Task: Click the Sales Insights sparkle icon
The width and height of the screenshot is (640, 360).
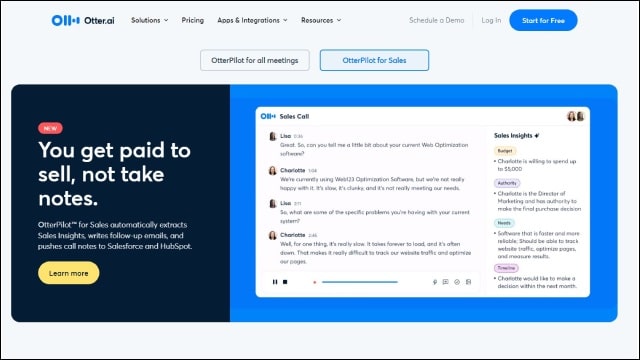Action: [x=537, y=136]
